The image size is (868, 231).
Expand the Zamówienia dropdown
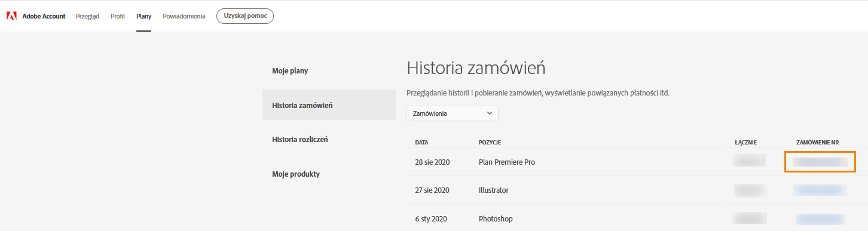point(453,113)
